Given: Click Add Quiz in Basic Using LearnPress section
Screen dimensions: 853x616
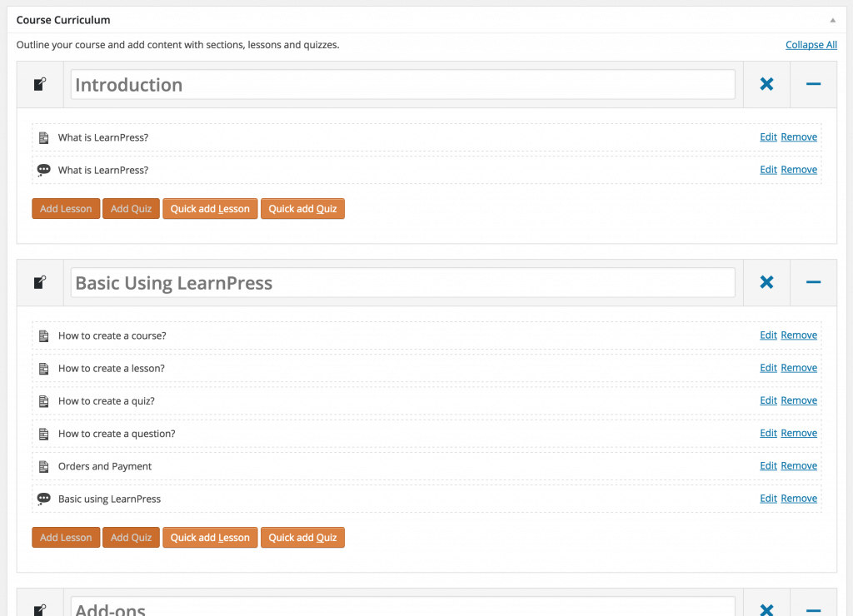Looking at the screenshot, I should [x=131, y=537].
